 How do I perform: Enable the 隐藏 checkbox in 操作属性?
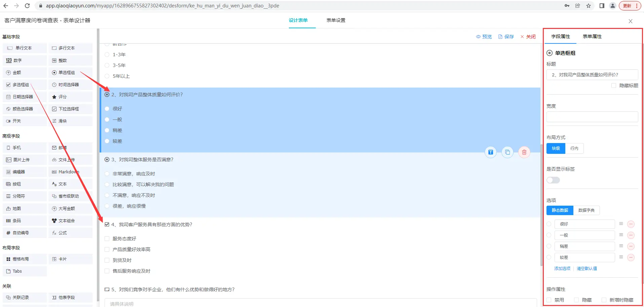[576, 300]
